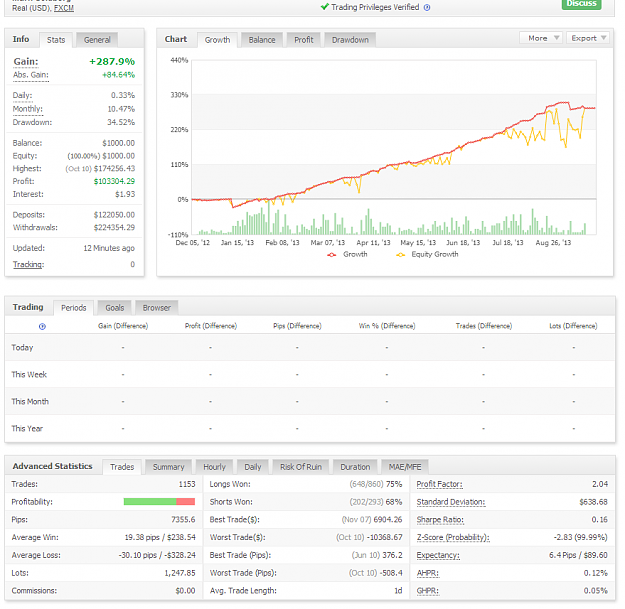Viewport: 625px width, 609px height.
Task: Click the This Year row label
Action: (27, 429)
